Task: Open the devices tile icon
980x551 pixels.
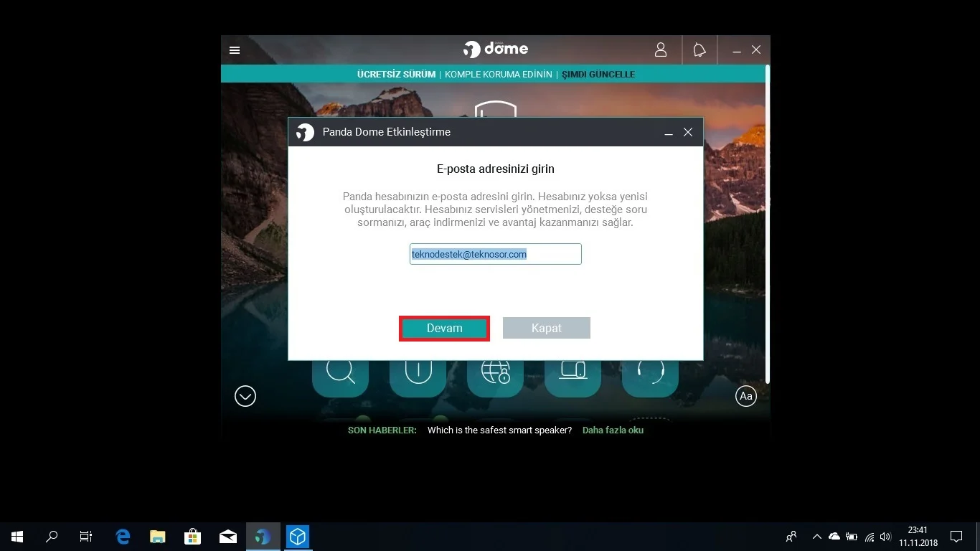Action: (x=573, y=373)
